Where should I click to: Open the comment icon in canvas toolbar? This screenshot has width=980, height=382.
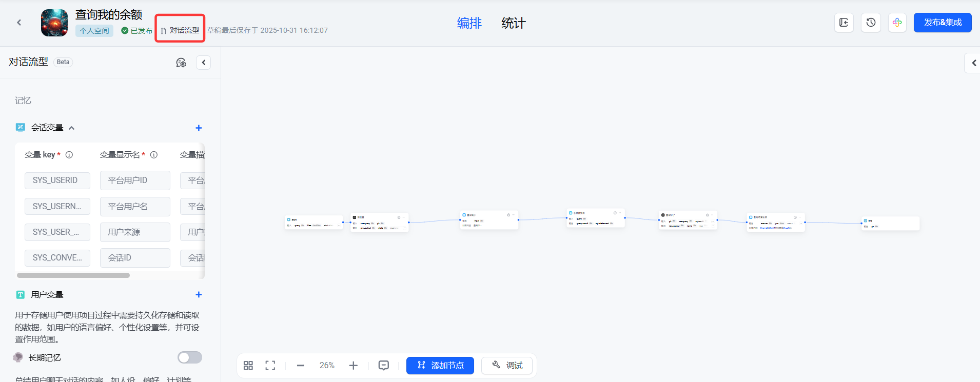(x=384, y=366)
